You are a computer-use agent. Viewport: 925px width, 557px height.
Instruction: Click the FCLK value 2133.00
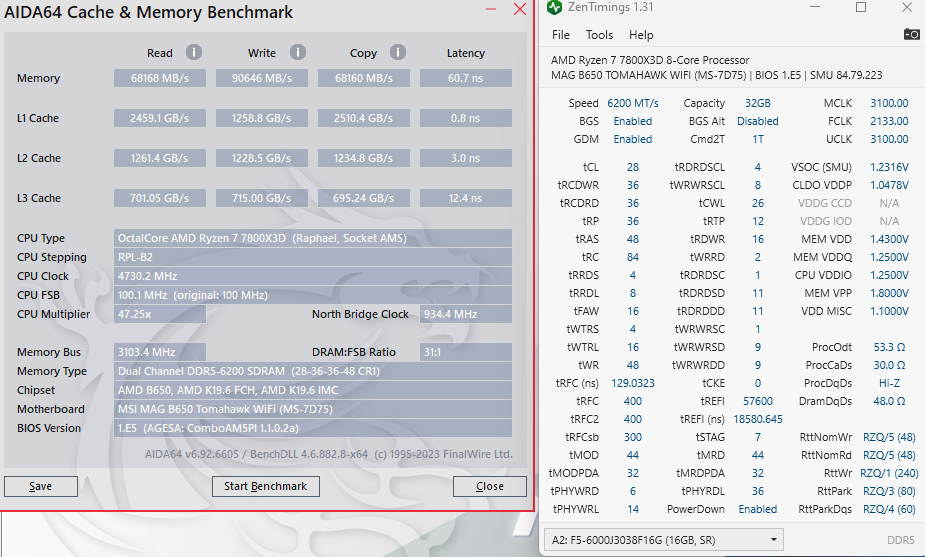[889, 121]
